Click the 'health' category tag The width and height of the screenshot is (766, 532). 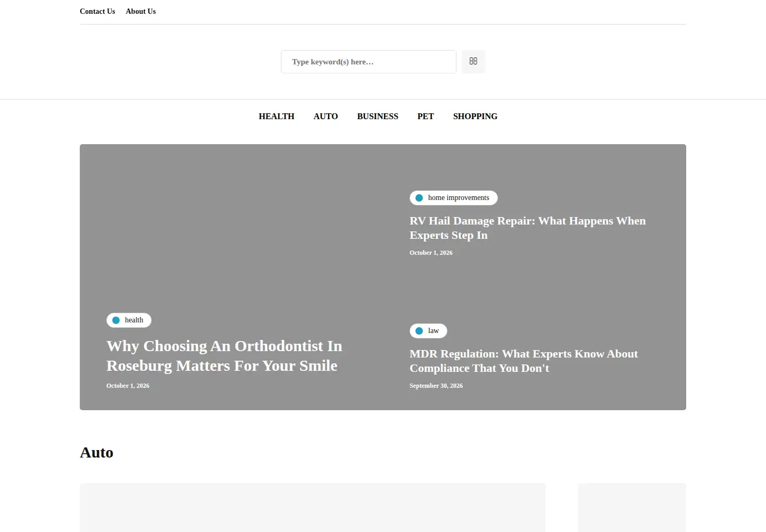(129, 320)
